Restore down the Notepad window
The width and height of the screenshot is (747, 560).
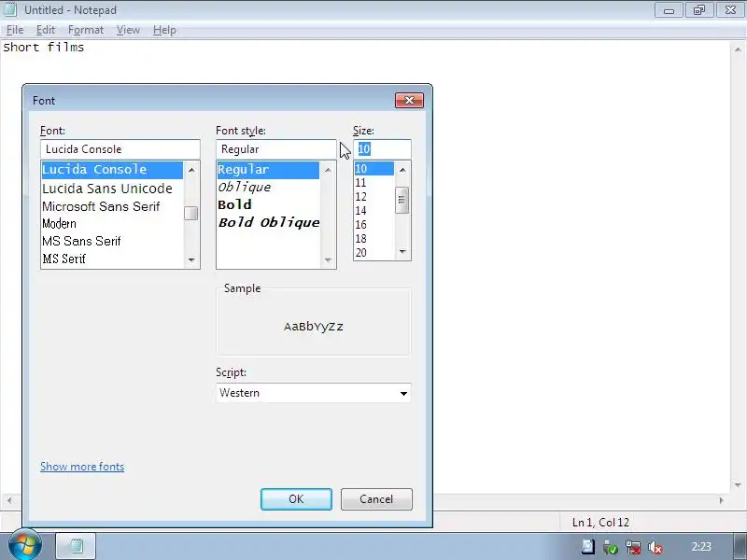(699, 10)
